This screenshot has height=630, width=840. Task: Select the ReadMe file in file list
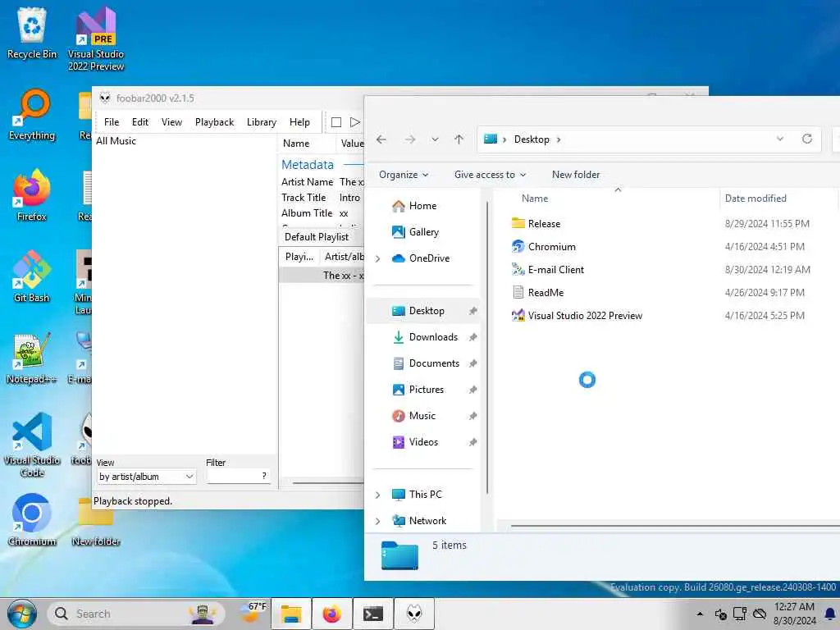[546, 293]
